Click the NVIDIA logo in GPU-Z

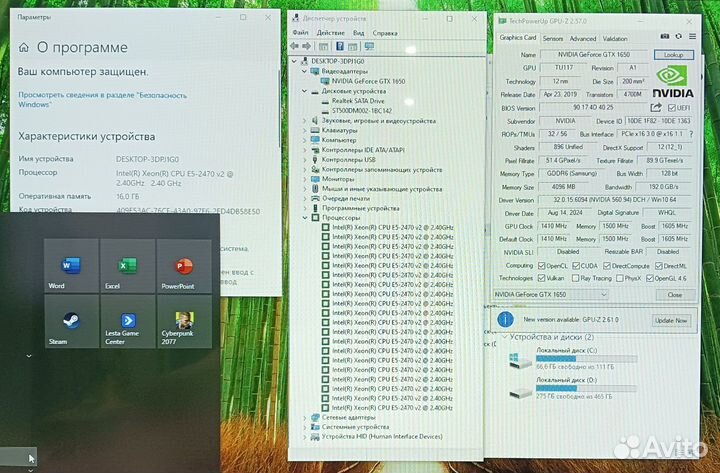coord(673,81)
